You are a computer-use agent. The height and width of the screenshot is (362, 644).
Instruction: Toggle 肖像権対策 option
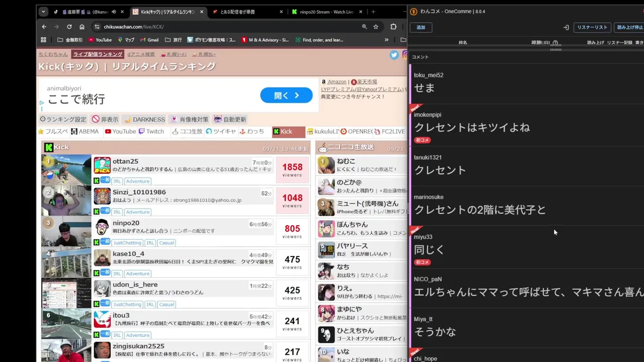point(190,119)
